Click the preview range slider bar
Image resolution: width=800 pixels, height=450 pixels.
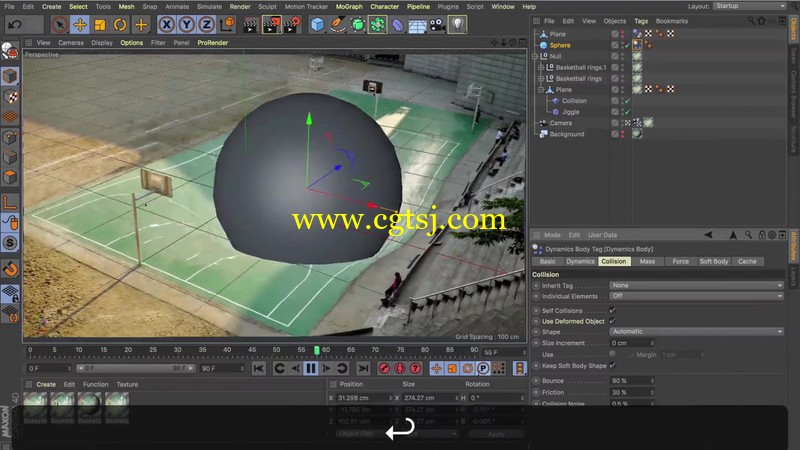point(135,368)
